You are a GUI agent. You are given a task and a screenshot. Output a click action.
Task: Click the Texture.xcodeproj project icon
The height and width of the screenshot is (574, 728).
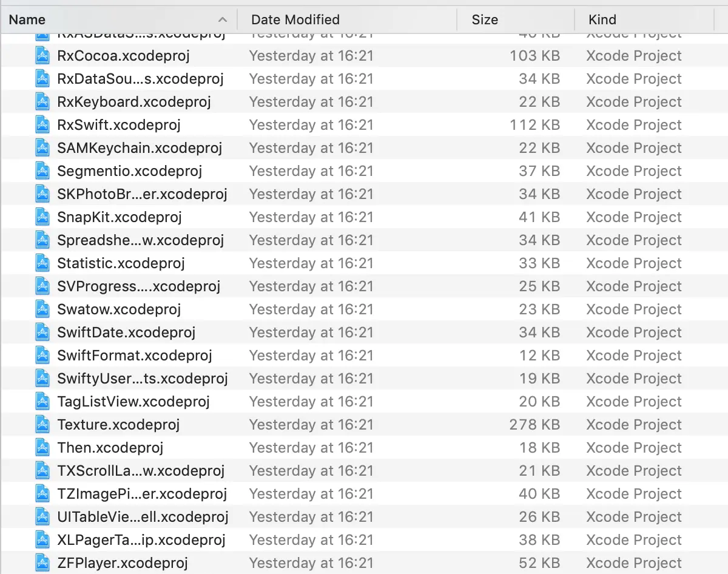[42, 425]
